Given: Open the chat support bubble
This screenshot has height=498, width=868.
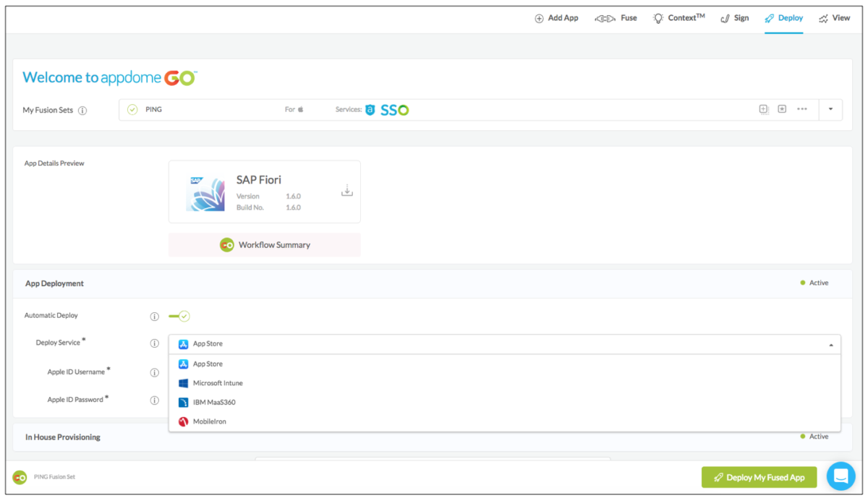Looking at the screenshot, I should (x=841, y=476).
